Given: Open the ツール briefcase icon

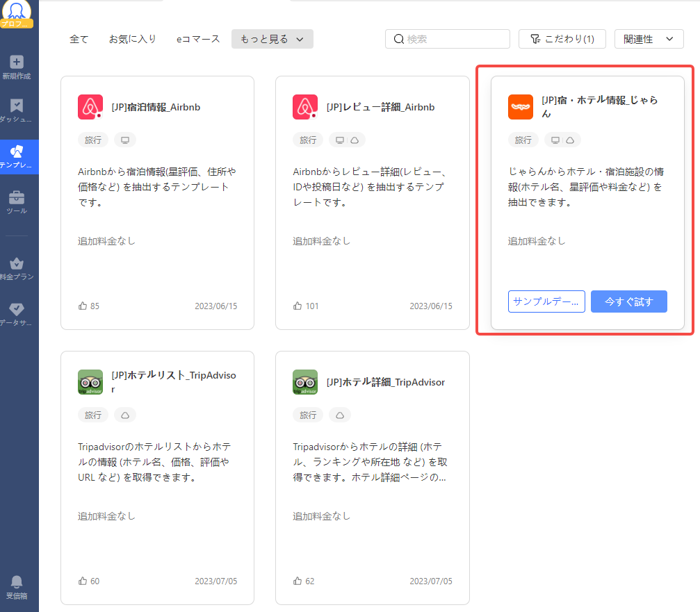Looking at the screenshot, I should tap(17, 197).
